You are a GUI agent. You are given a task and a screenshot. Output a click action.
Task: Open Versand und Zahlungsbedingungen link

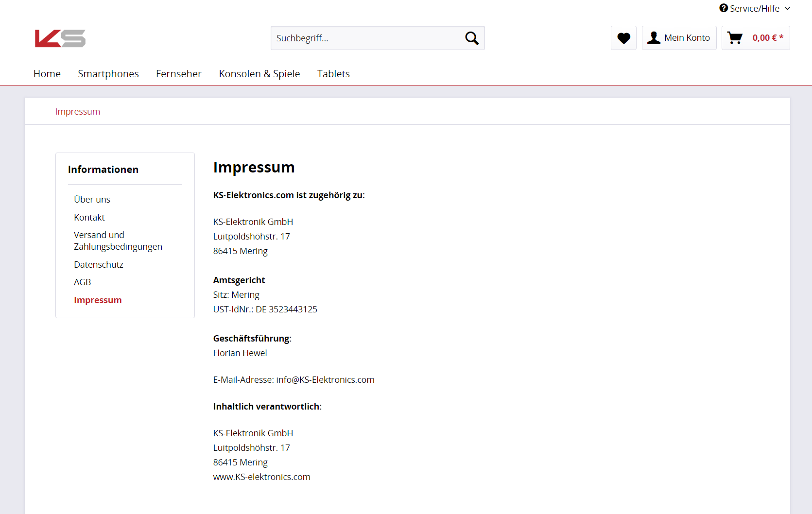(x=118, y=241)
